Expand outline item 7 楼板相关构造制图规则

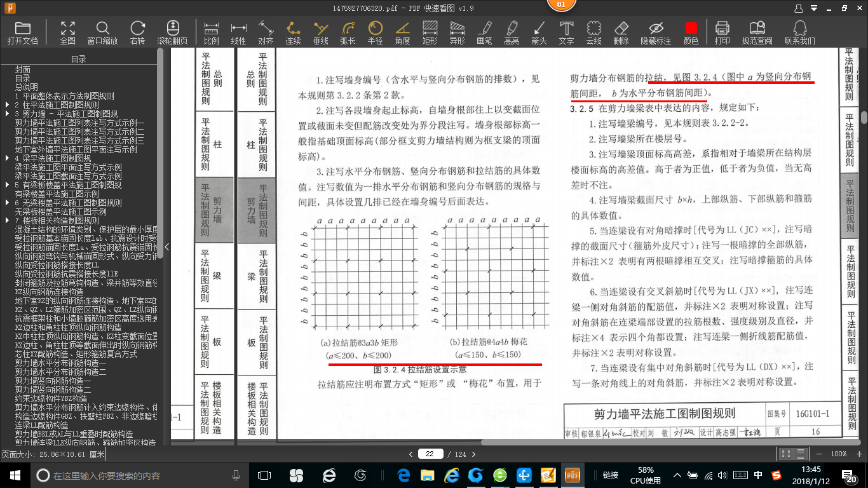6,220
